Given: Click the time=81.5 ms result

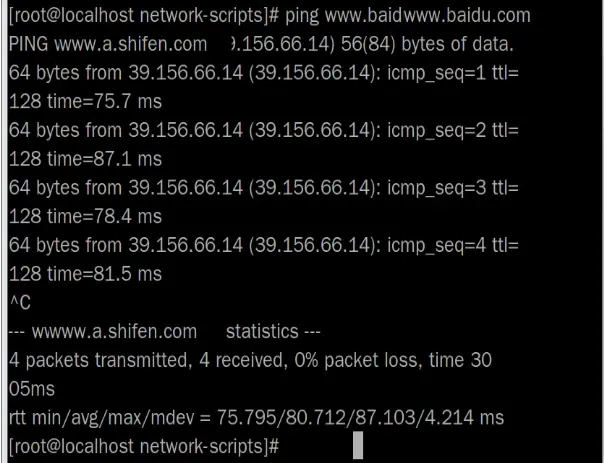Looking at the screenshot, I should [104, 274].
